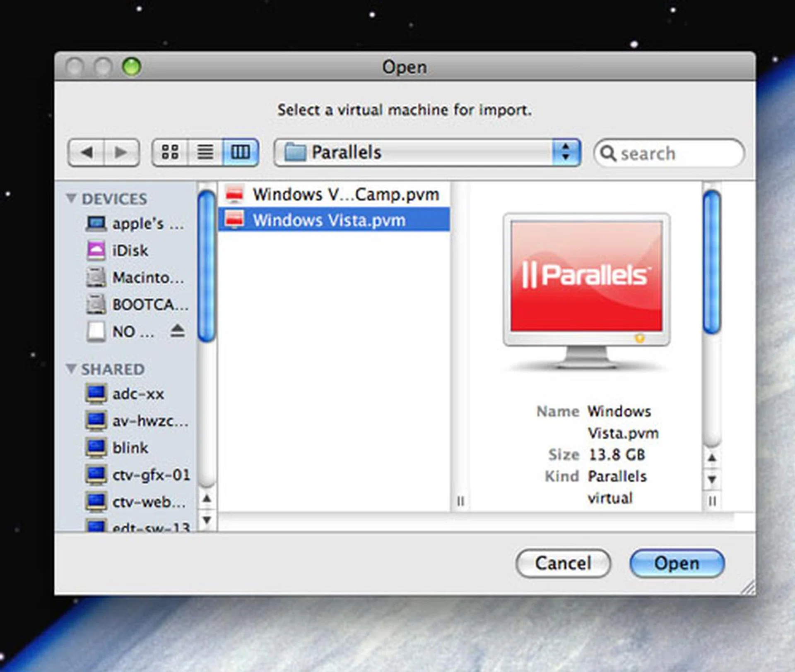The width and height of the screenshot is (795, 672).
Task: Click Open to import Windows Vista.pvm
Action: tap(677, 563)
